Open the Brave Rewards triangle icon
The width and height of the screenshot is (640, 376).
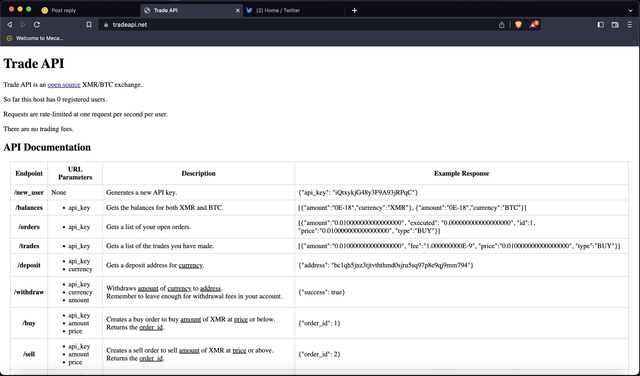point(534,24)
